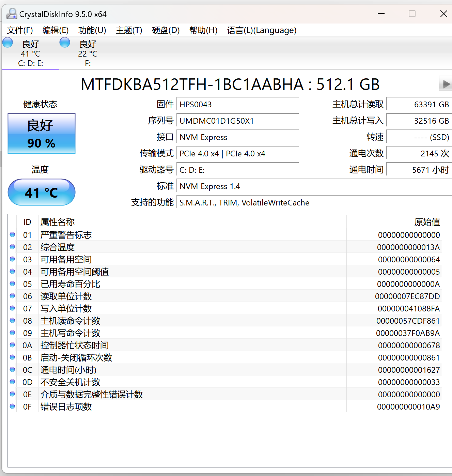This screenshot has height=476, width=452.
Task: Open the 语言(L)(Language) menu
Action: click(262, 30)
